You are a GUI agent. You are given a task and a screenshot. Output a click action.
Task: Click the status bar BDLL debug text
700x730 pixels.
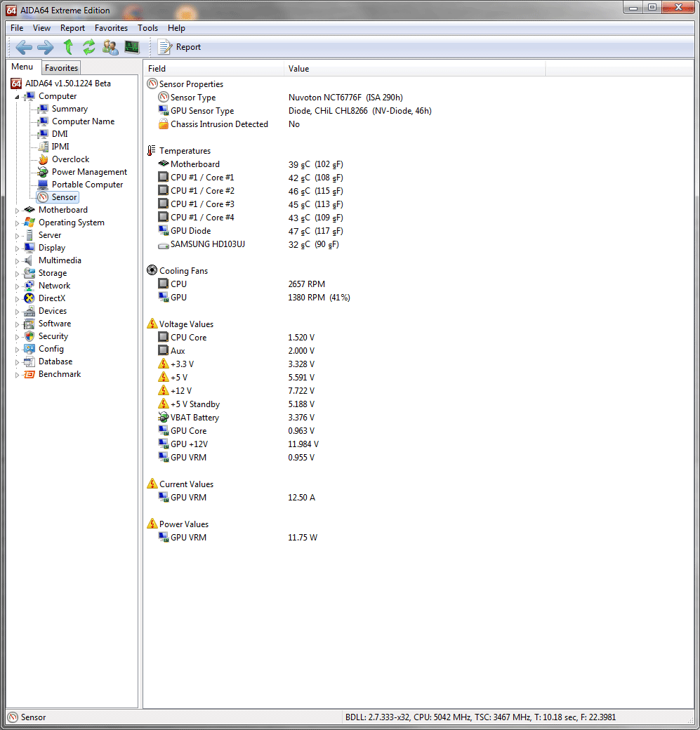point(480,717)
